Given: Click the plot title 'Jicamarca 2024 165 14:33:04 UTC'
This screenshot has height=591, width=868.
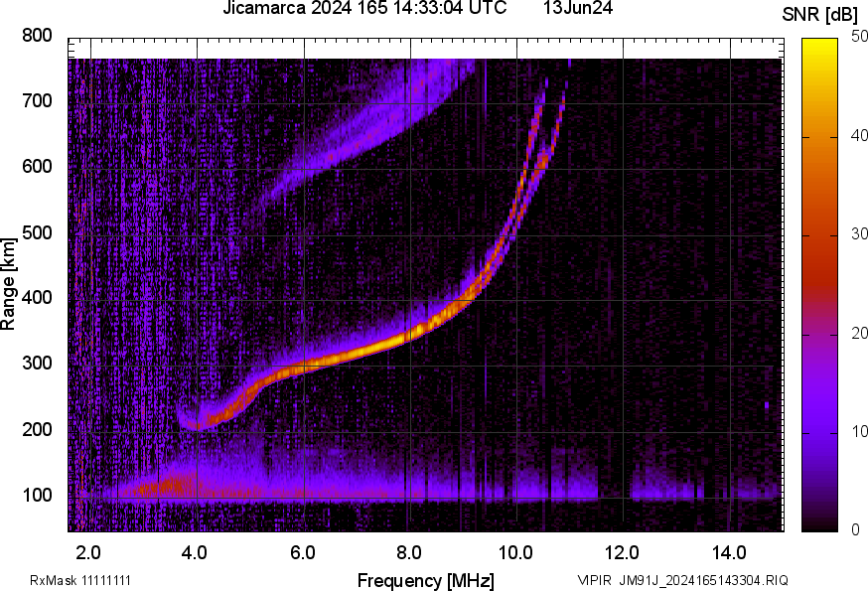Looking at the screenshot, I should tap(364, 8).
